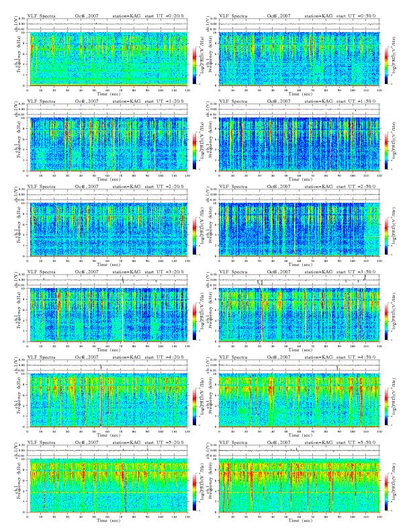Click 'Time (sec)' label under the UT 0:50:0 plot
The width and height of the screenshot is (411, 532).
[300, 93]
